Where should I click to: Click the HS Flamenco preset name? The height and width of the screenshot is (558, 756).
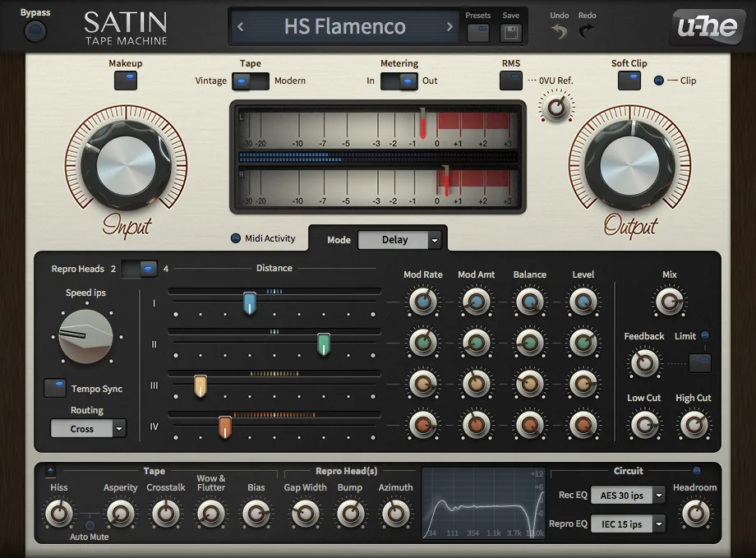click(344, 26)
